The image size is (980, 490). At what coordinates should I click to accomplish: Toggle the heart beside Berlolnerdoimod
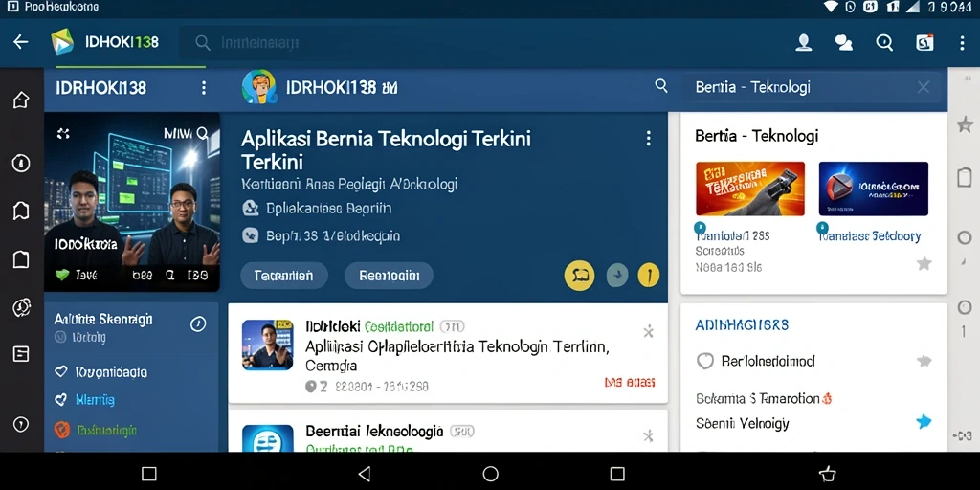(705, 361)
